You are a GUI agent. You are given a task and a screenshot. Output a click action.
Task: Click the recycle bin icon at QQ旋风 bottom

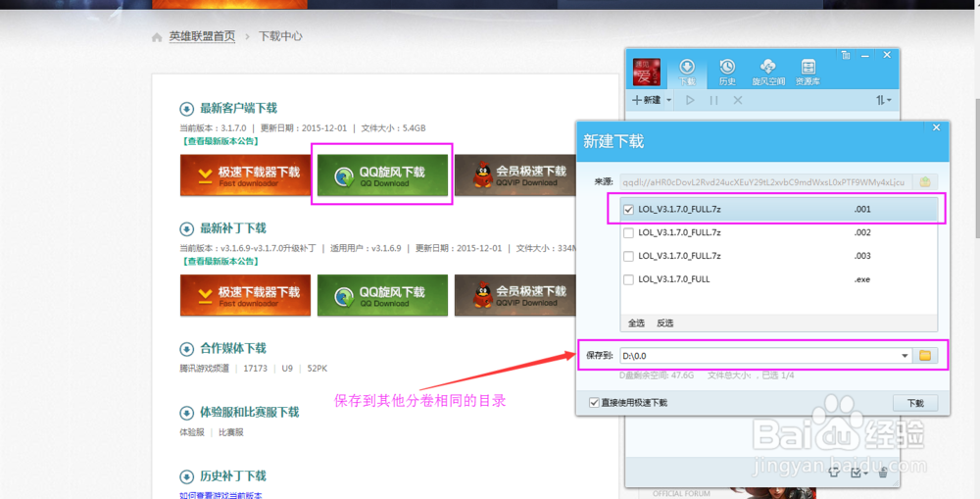pos(883,473)
